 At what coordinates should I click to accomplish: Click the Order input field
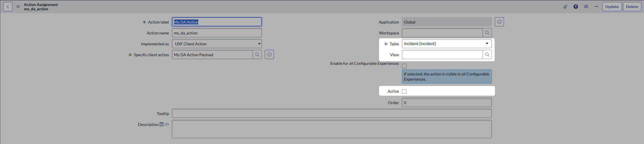click(x=446, y=103)
